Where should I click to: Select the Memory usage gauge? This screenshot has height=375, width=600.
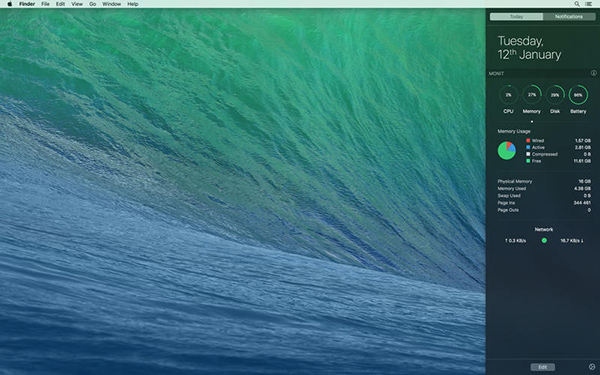[x=532, y=95]
